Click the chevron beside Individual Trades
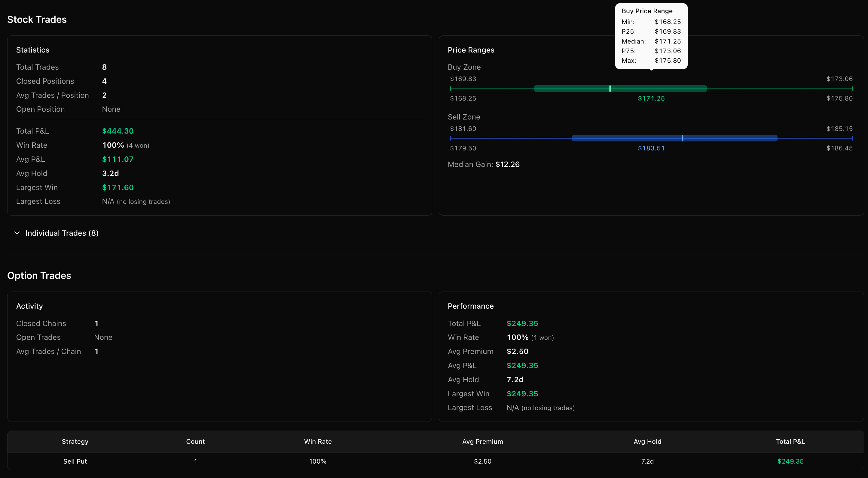 click(x=17, y=233)
